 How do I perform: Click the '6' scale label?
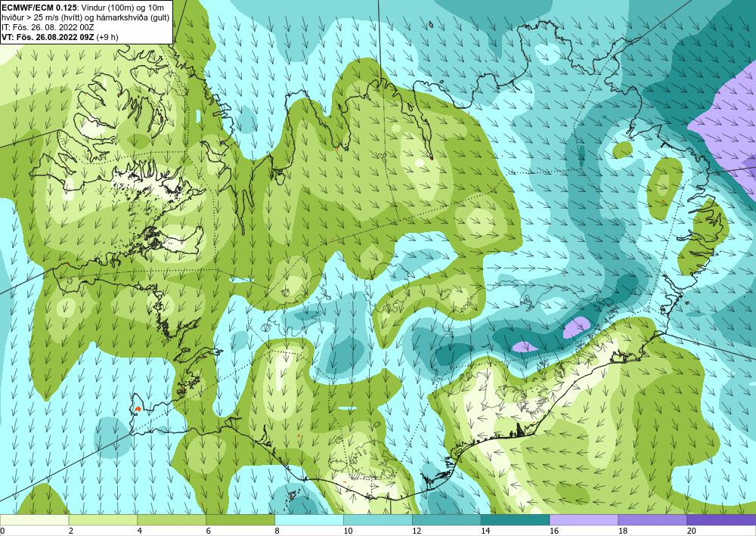point(209,531)
